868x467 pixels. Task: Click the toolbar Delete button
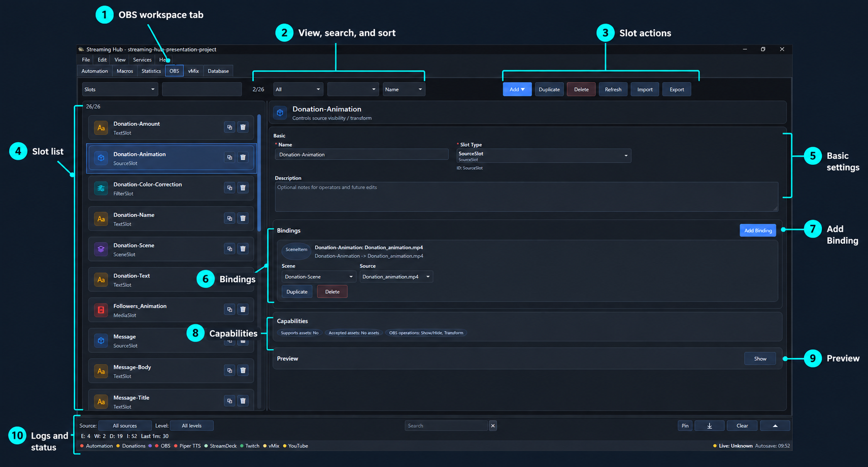click(581, 89)
